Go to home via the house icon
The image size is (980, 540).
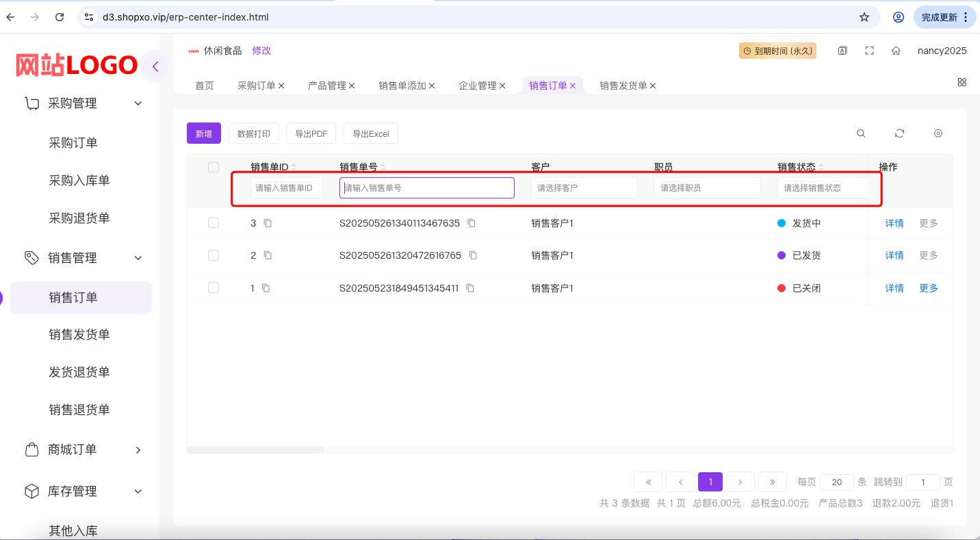click(896, 51)
